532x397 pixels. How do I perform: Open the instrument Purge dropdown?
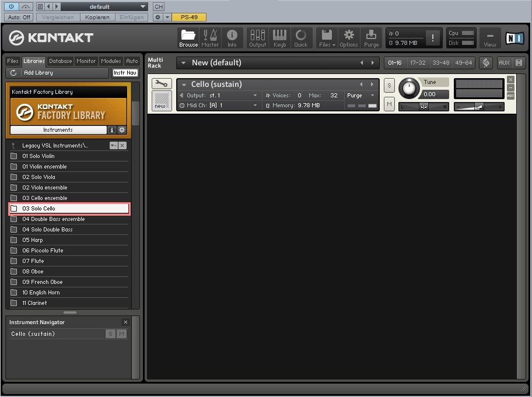[372, 96]
